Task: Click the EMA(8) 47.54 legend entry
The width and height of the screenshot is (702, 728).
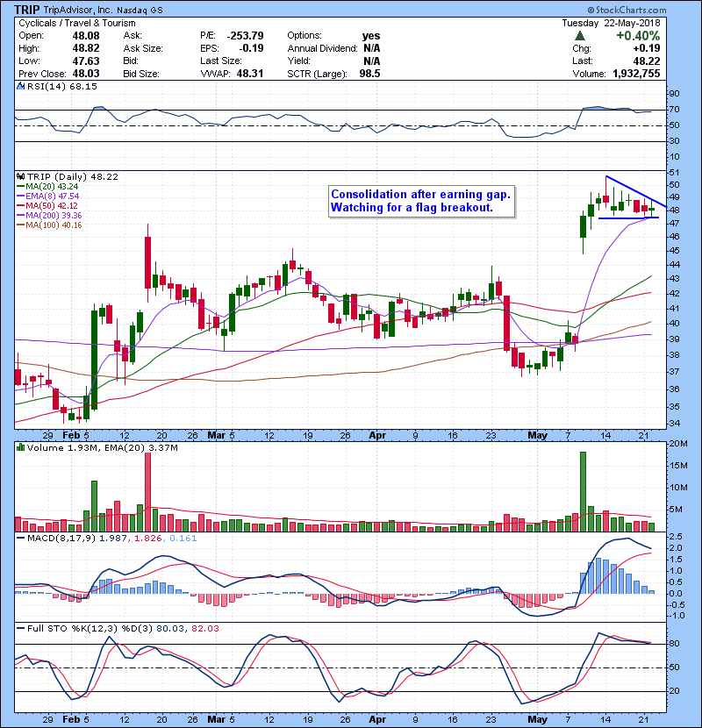Action: pos(48,196)
